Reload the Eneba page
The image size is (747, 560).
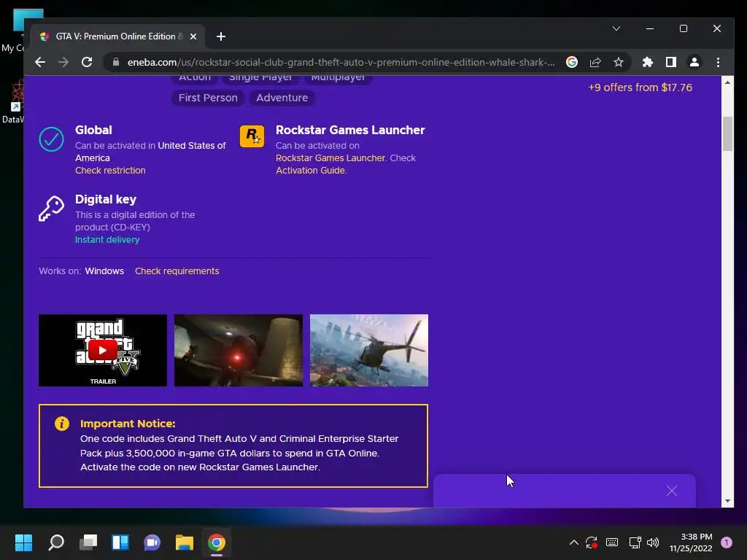click(87, 63)
